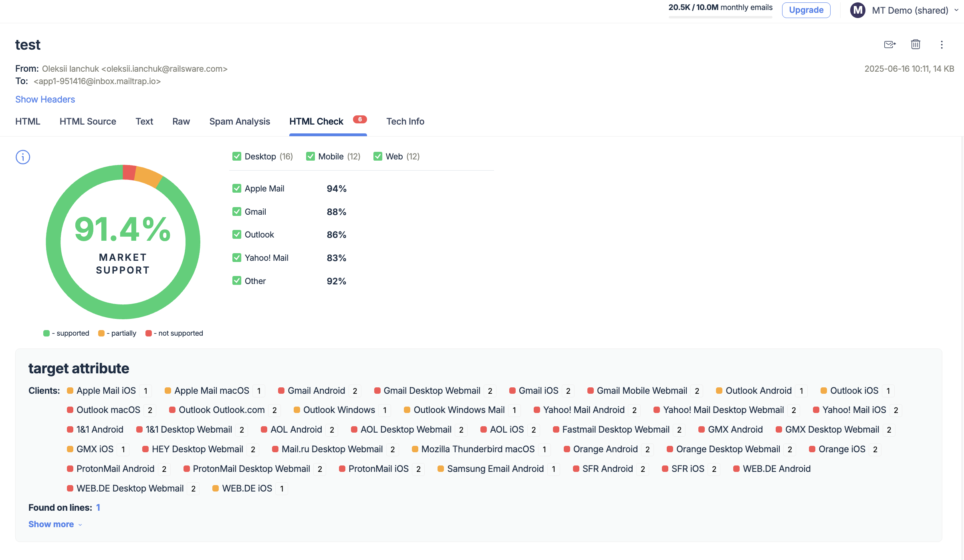The height and width of the screenshot is (560, 964).
Task: Click the MT Demo account avatar
Action: pos(858,10)
